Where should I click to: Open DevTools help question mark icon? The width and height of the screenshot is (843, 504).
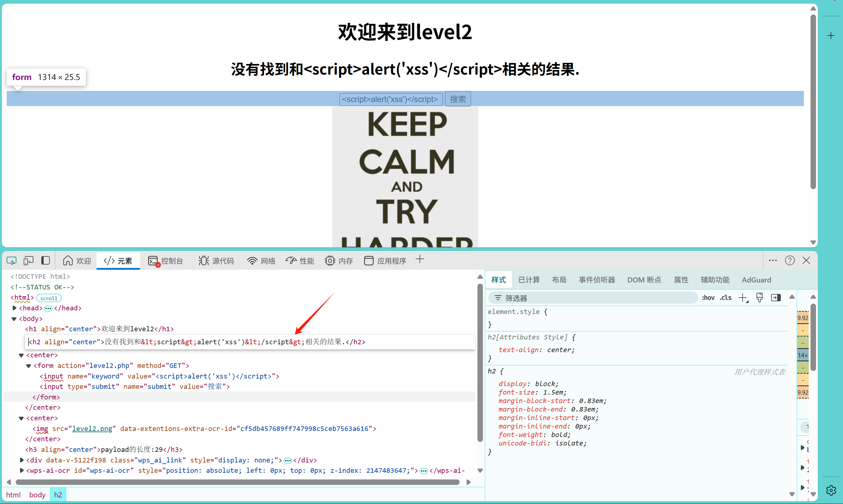pos(790,261)
